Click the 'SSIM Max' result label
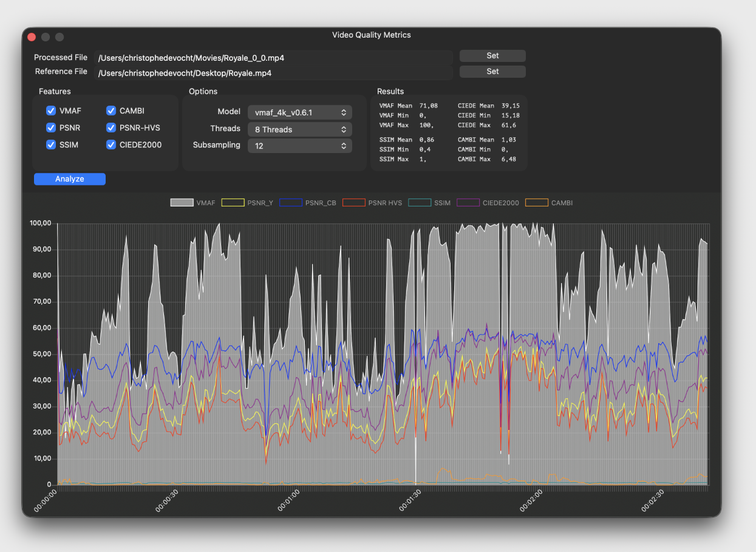Viewport: 756px width, 552px height. coord(393,159)
